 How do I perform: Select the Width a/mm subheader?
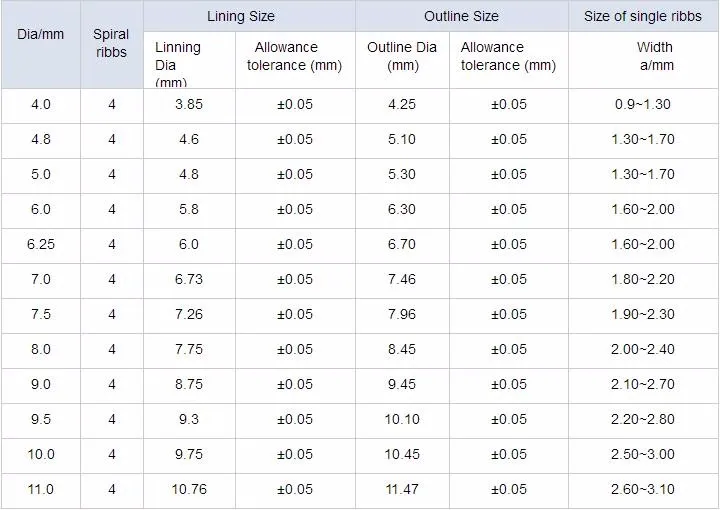pyautogui.click(x=655, y=56)
